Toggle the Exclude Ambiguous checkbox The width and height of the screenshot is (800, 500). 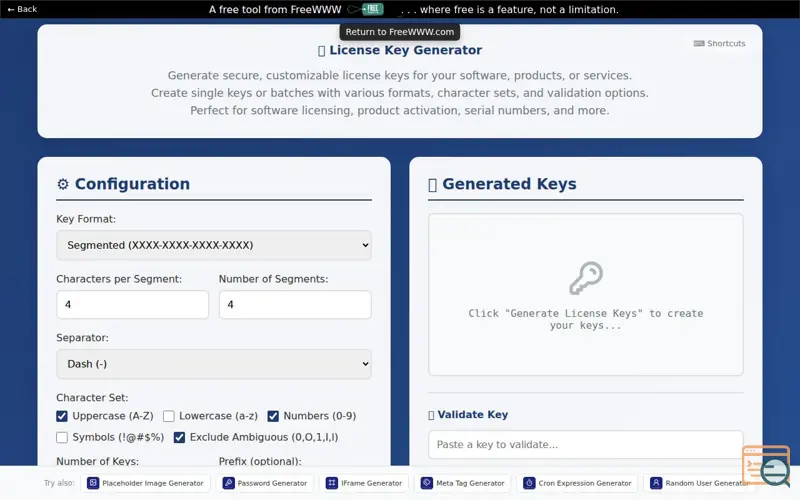[x=179, y=438]
